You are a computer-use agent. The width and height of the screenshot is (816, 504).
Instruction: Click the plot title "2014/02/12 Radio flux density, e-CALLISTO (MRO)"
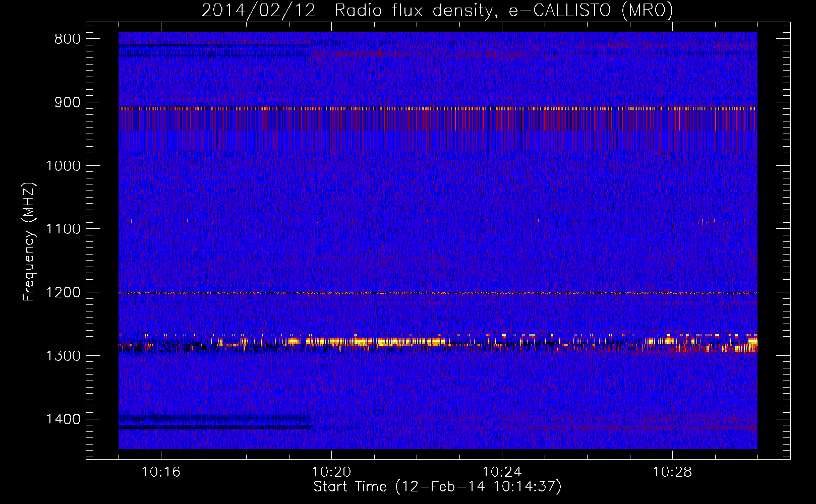pyautogui.click(x=437, y=10)
